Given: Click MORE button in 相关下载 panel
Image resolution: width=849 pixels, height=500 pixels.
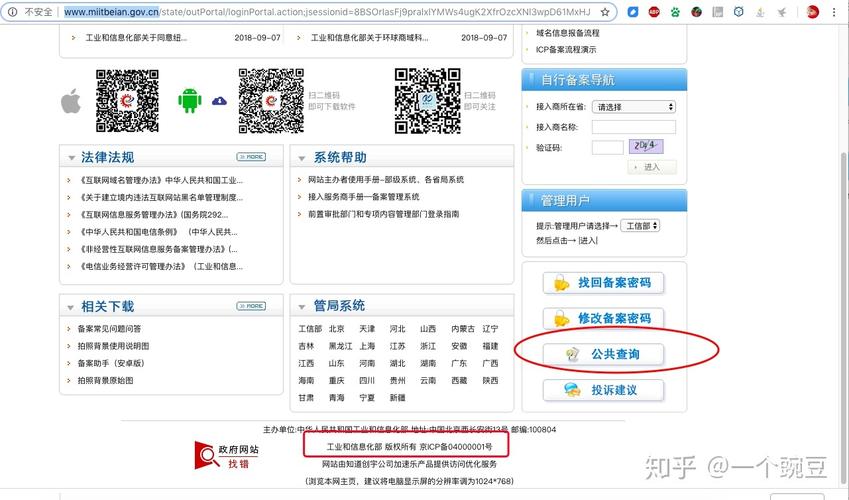Looking at the screenshot, I should point(251,306).
